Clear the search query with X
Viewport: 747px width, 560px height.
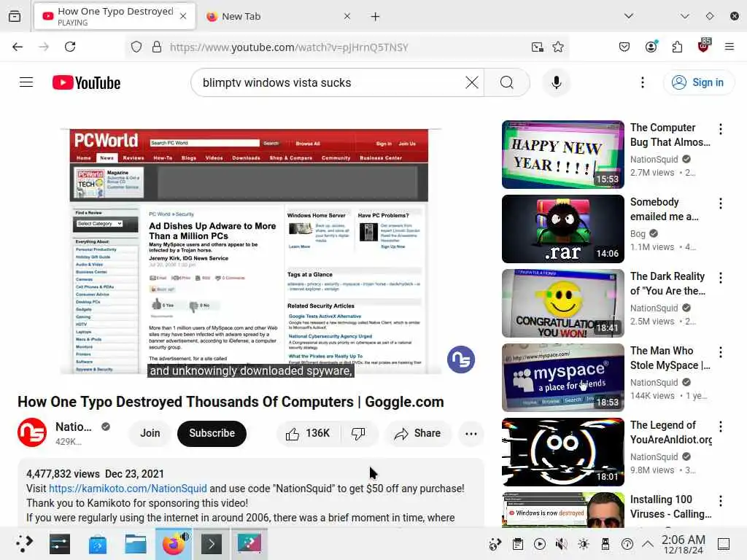click(x=472, y=82)
